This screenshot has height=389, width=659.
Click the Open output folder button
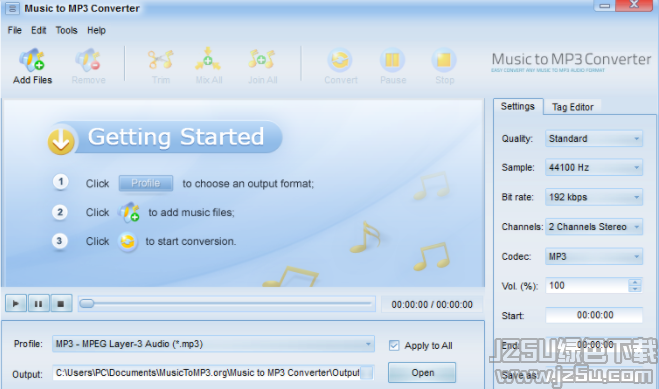coord(422,373)
